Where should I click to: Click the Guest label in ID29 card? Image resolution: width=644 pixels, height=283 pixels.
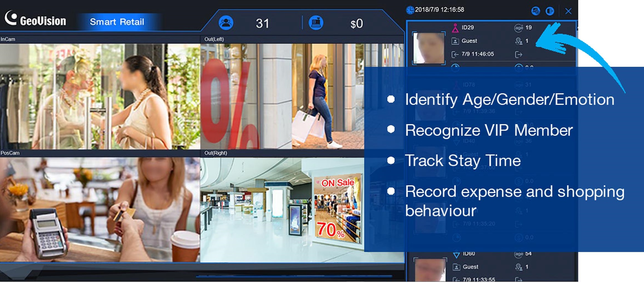(x=469, y=41)
